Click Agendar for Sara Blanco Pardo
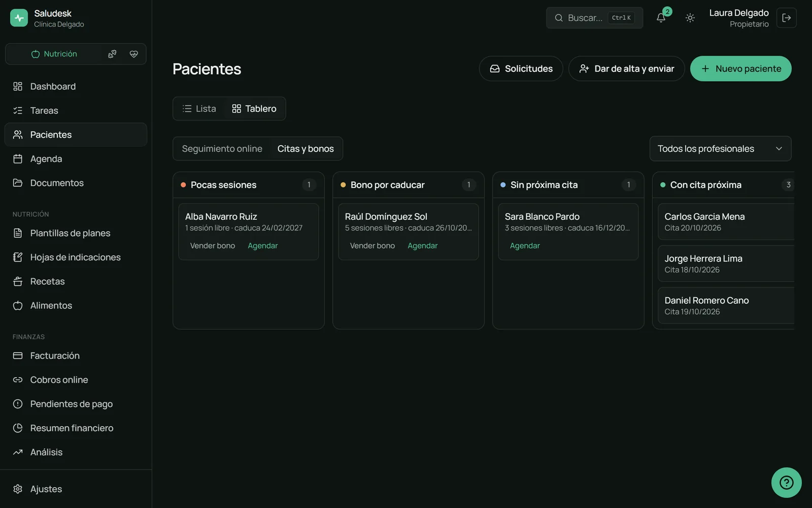 [525, 246]
